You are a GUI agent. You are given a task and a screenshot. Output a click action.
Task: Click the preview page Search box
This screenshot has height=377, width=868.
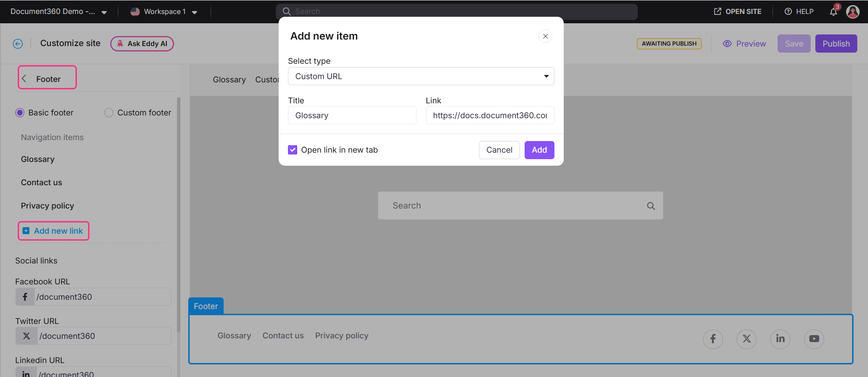520,206
